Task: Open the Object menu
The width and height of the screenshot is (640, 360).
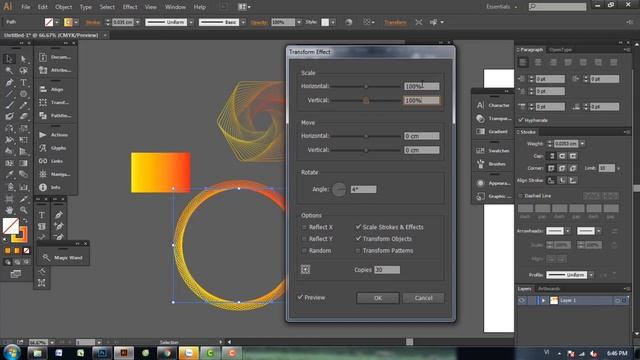Action: 63,7
